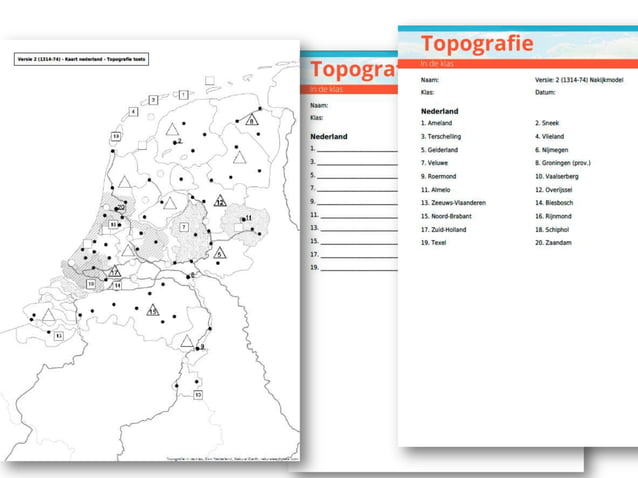This screenshot has height=478, width=638.
Task: Click blank answer line 5 on the middle worksheet
Action: click(x=357, y=178)
